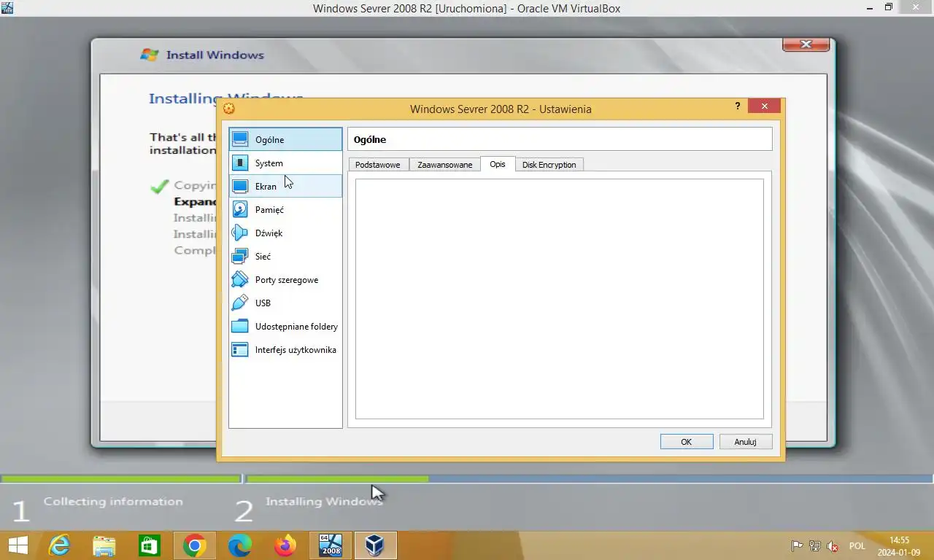Switch to the Zaawansowane tab
The width and height of the screenshot is (934, 560).
[x=445, y=165]
